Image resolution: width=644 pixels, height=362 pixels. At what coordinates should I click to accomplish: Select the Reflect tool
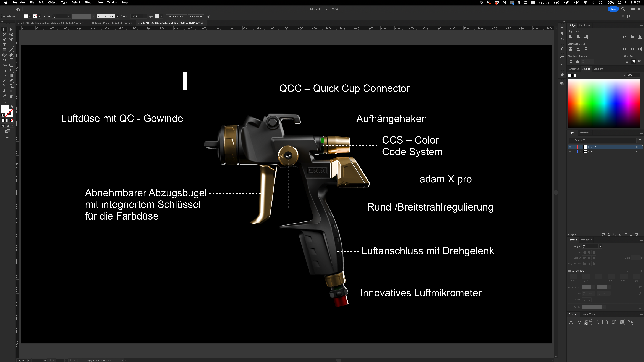pos(4,60)
